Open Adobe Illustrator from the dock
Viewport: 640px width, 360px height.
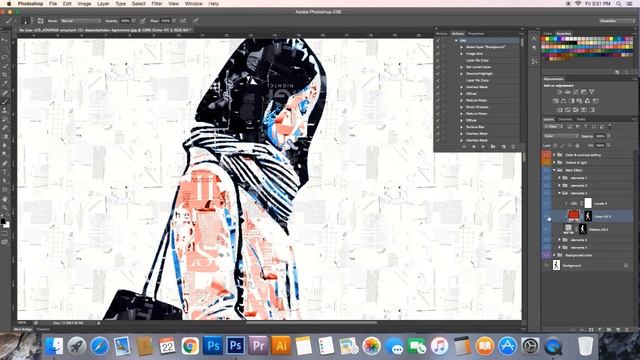coord(281,346)
